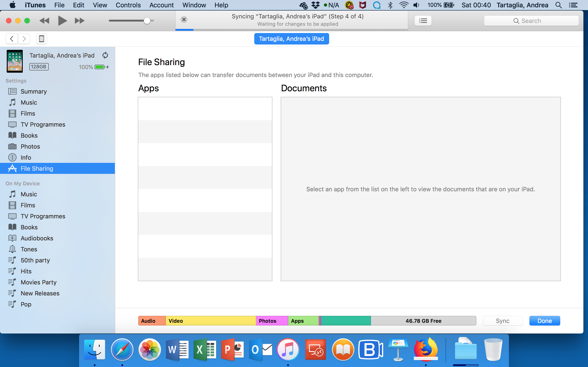Image resolution: width=588 pixels, height=367 pixels.
Task: Go back with the left chevron button
Action: click(12, 39)
